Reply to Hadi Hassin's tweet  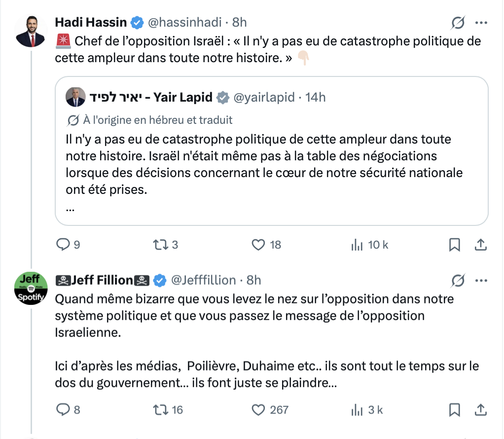[64, 244]
